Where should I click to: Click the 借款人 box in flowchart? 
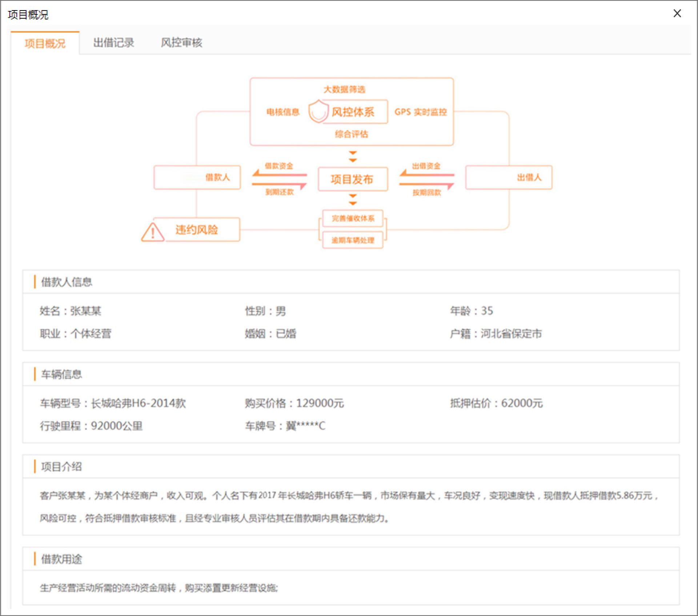[197, 177]
